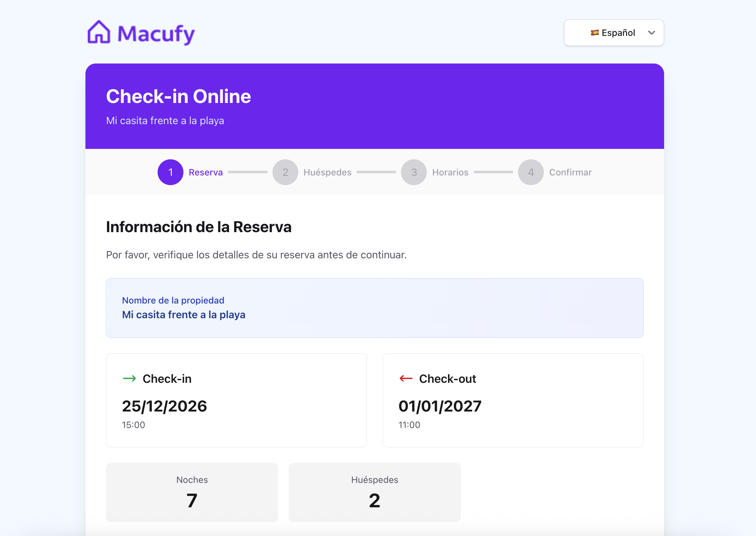Screen dimensions: 756x536
Task: Select step circle 1 for Reserva
Action: (x=170, y=172)
